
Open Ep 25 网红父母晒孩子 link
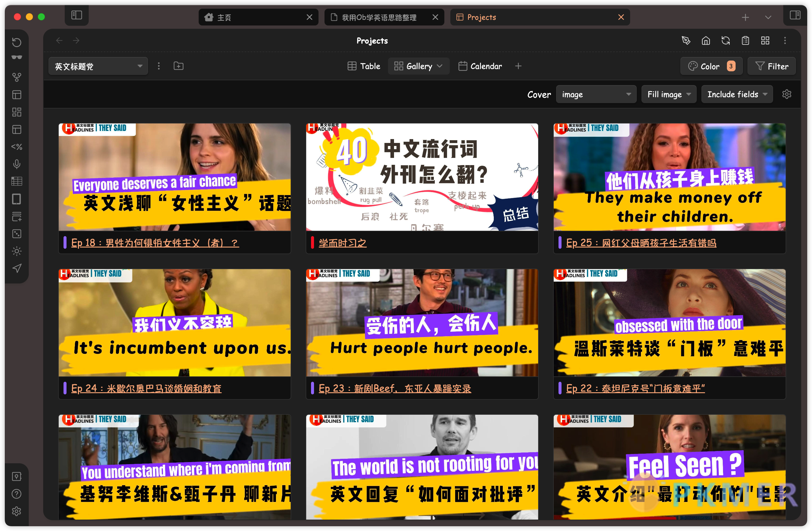click(642, 243)
